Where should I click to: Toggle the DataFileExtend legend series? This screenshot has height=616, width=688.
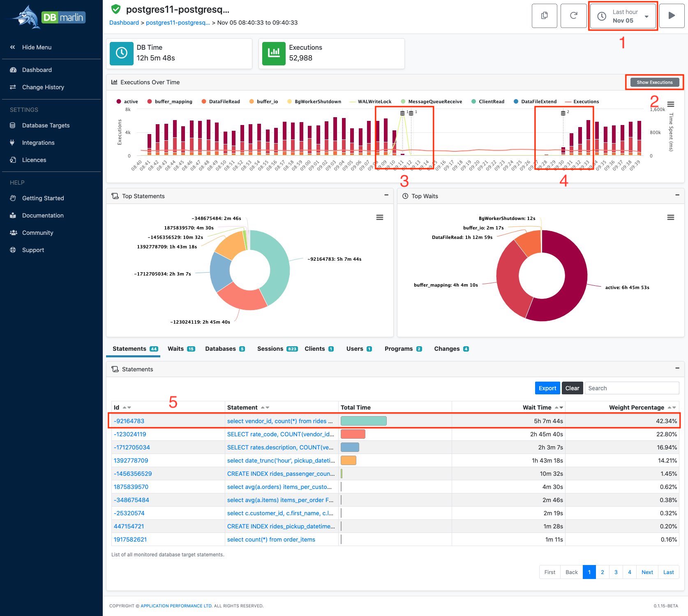[535, 102]
